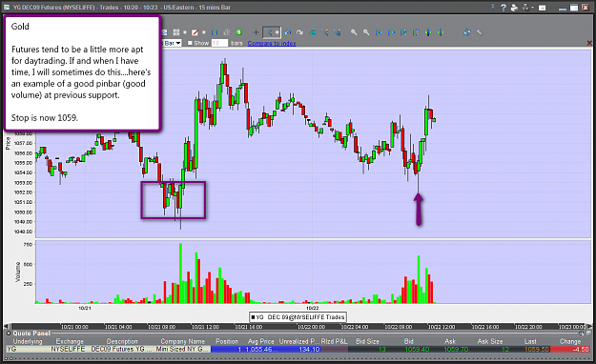Click the chart window icon left of the title
The height and width of the screenshot is (364, 596).
point(7,8)
